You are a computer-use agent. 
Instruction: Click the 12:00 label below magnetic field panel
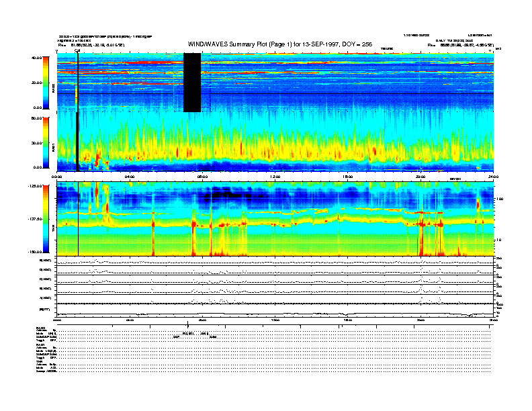click(275, 320)
